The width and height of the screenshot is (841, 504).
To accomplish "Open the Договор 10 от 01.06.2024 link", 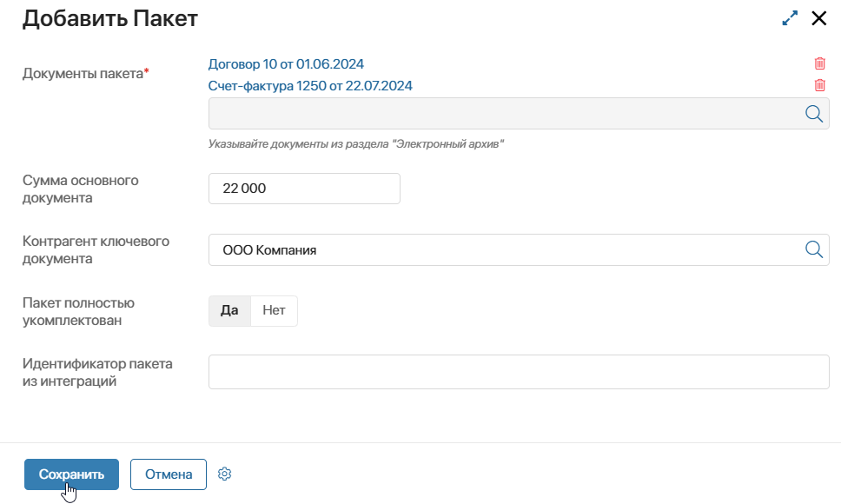I will tap(286, 63).
